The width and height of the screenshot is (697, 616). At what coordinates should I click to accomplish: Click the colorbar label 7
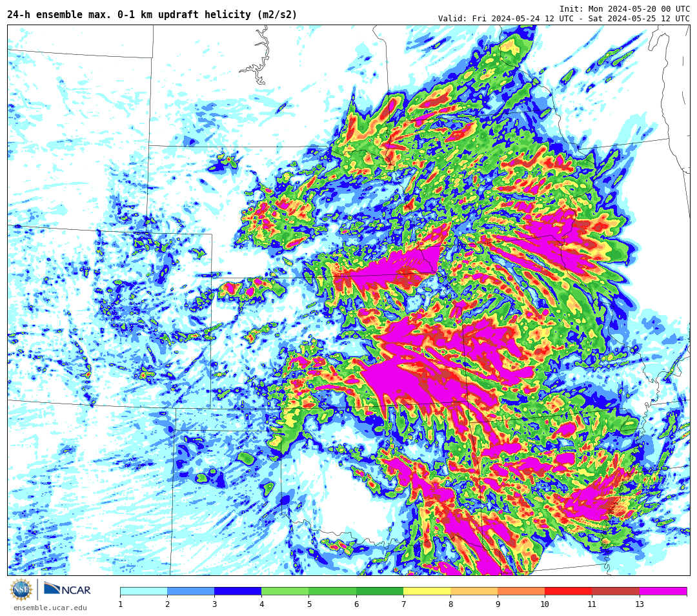tap(403, 604)
